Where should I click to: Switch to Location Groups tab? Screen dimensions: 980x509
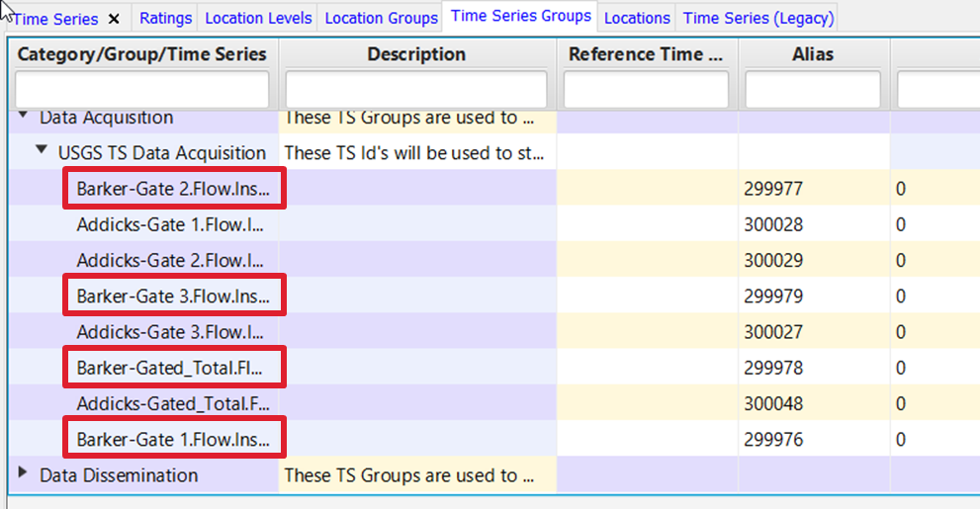point(382,18)
